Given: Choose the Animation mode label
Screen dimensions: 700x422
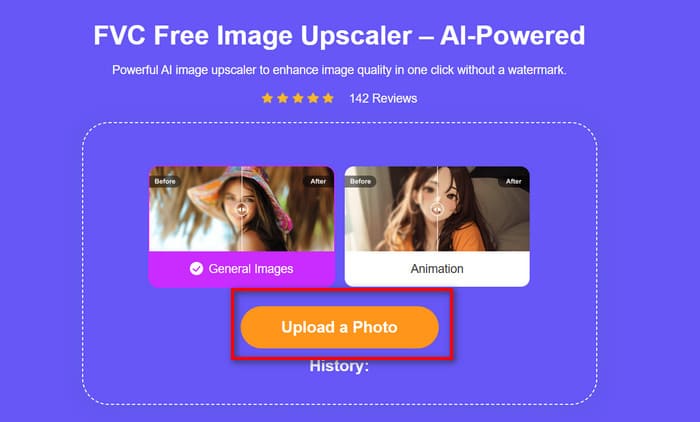Looking at the screenshot, I should [437, 269].
